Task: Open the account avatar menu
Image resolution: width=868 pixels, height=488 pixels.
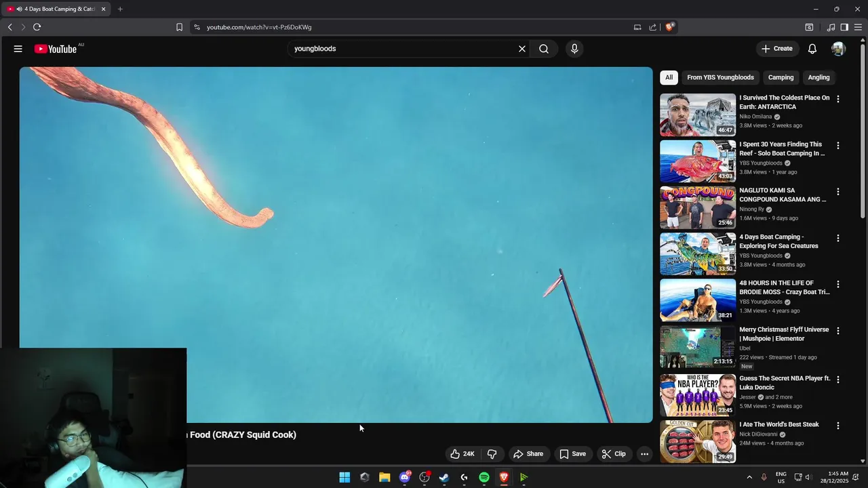Action: point(839,49)
